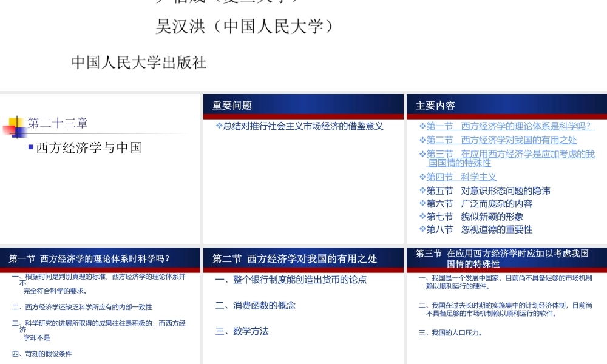607x364 pixels.
Task: Click the 中国人民大学出版社 text
Action: [x=138, y=62]
